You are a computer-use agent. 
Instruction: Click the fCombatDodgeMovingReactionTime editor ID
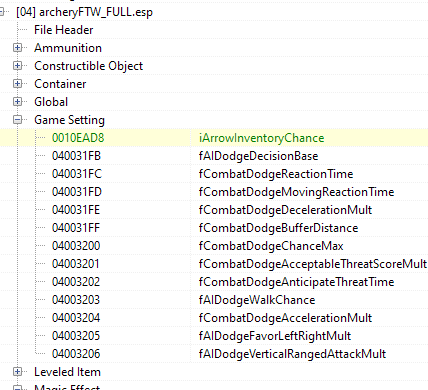297,192
